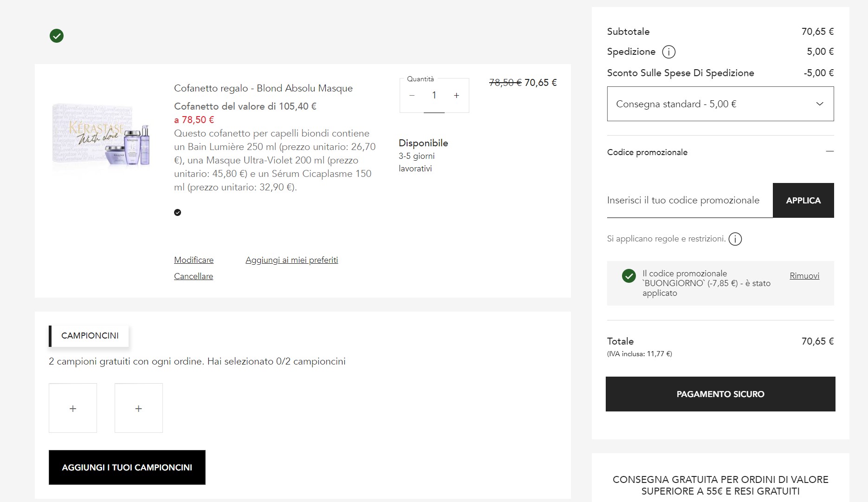Remove the applied promo code via Rimuovi
This screenshot has height=502, width=868.
click(x=804, y=276)
